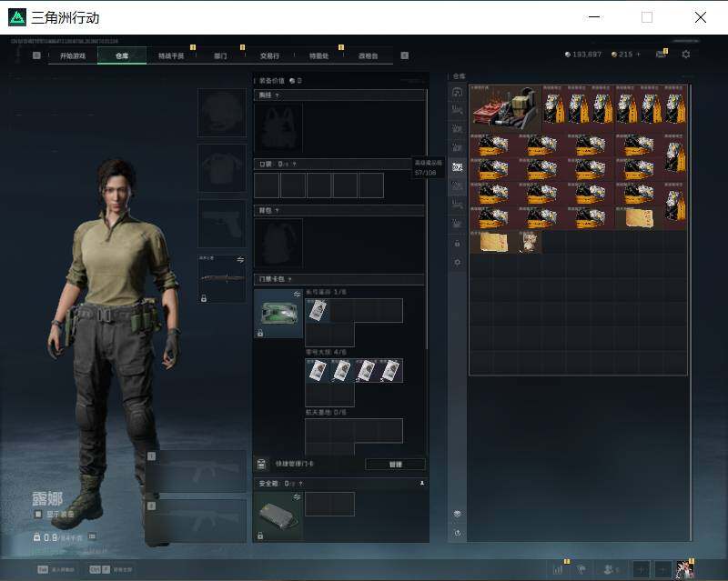Click the stash panel vertical scrollbar
Screen dimensions: 728x581
pyautogui.click(x=690, y=230)
